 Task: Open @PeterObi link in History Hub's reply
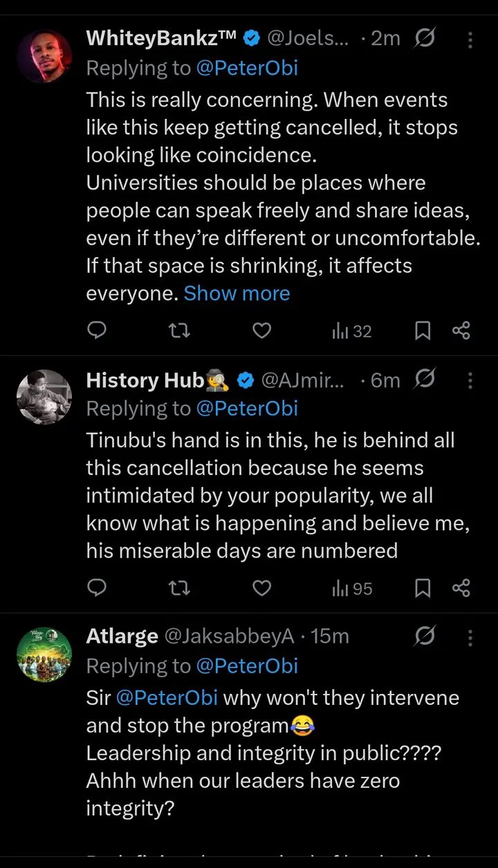coord(247,408)
